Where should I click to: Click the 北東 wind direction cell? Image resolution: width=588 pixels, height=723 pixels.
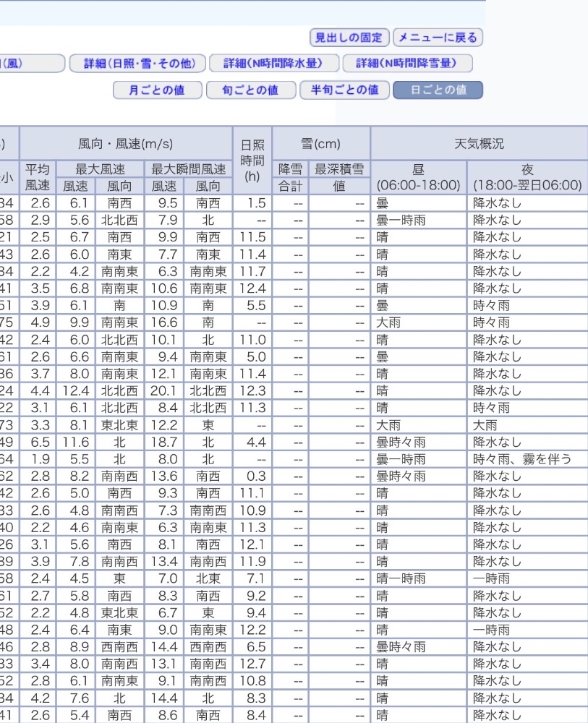coord(208,579)
